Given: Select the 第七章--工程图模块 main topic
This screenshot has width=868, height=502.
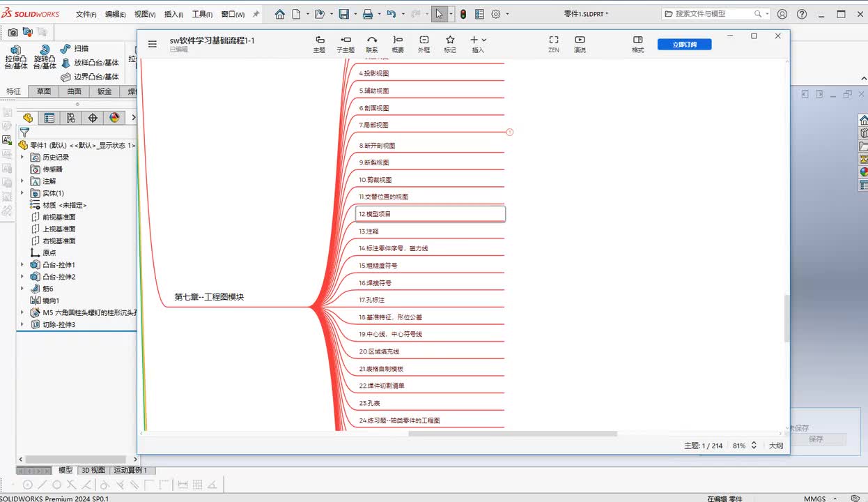Looking at the screenshot, I should pos(209,297).
